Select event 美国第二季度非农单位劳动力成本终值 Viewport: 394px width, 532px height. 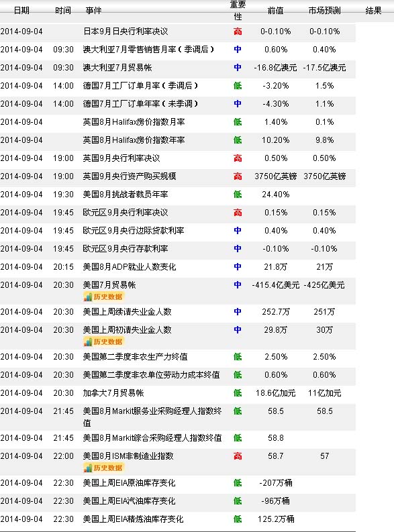pos(151,375)
